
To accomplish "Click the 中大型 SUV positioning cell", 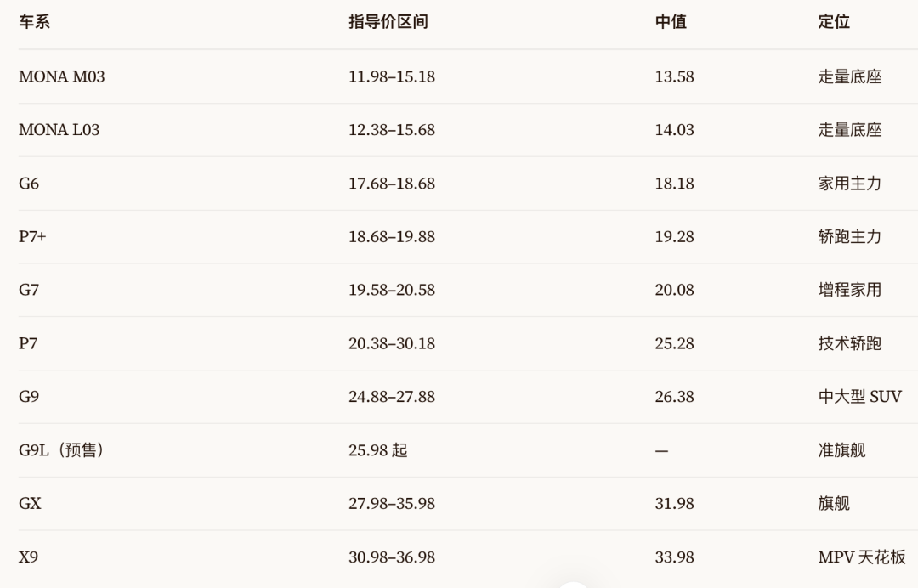I will [x=859, y=397].
